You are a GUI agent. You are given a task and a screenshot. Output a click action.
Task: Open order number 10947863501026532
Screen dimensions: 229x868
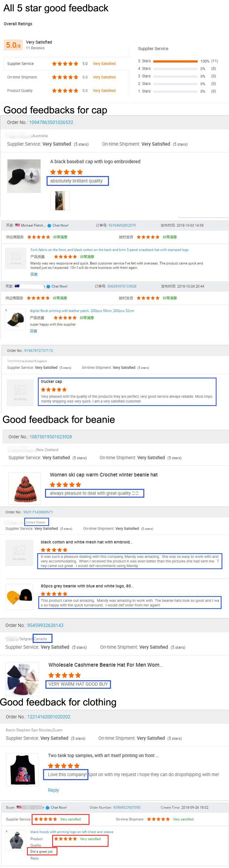[x=51, y=122]
